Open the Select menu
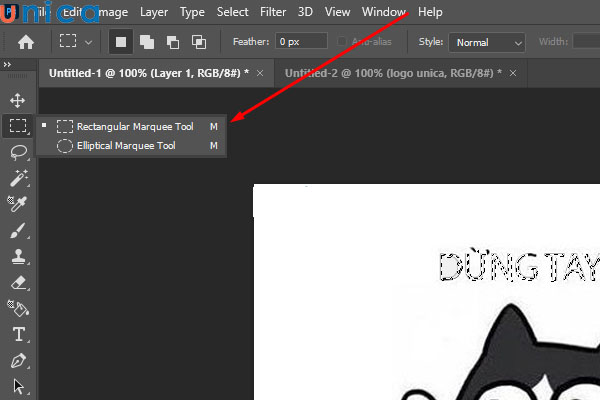 pos(232,12)
